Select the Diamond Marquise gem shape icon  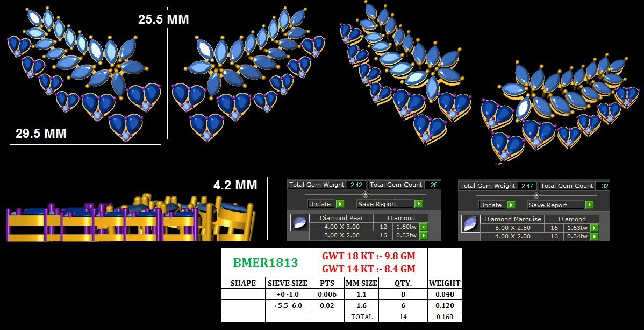470,223
